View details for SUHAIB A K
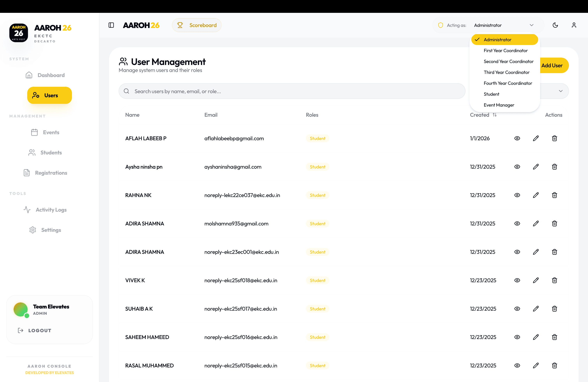The width and height of the screenshot is (588, 382). (x=517, y=309)
